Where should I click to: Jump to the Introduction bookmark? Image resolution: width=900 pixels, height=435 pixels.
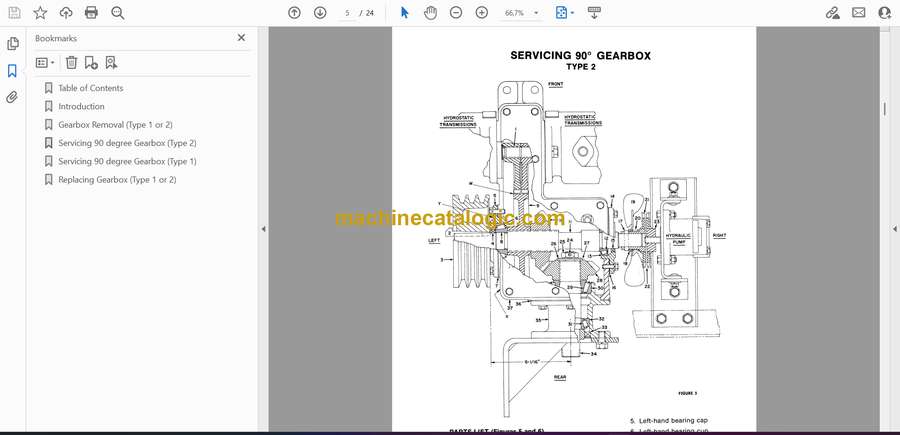pyautogui.click(x=82, y=106)
